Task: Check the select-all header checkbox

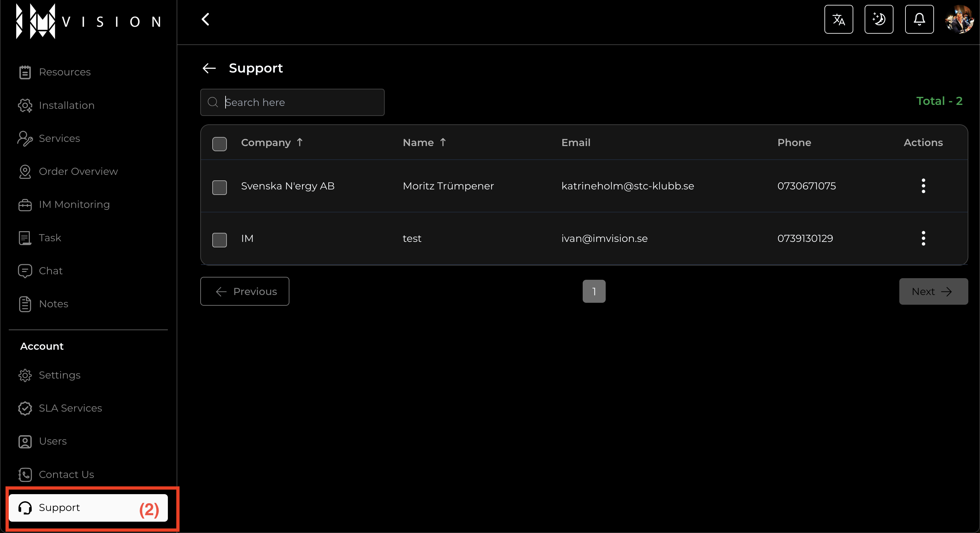Action: point(219,144)
